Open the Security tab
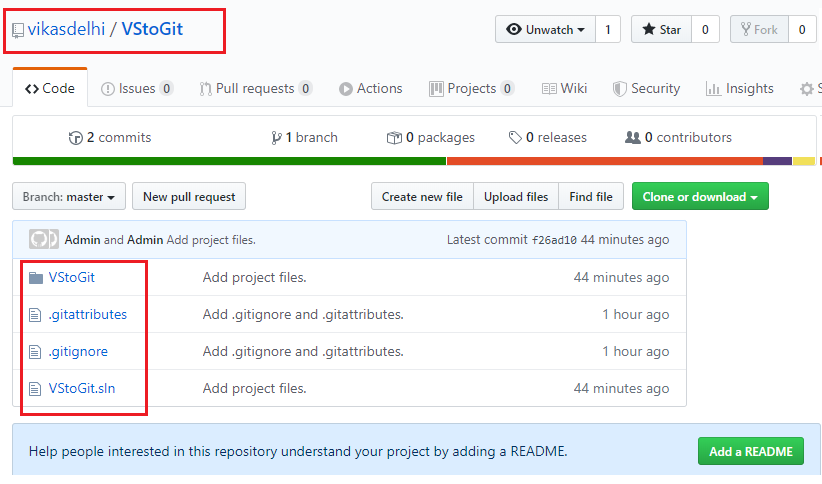 [646, 88]
